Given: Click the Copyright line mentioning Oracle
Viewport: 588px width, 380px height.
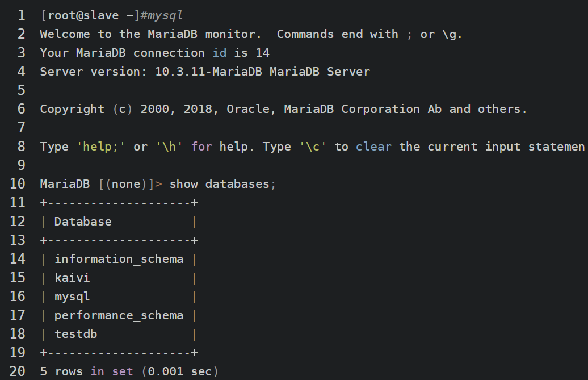Looking at the screenshot, I should (x=284, y=109).
